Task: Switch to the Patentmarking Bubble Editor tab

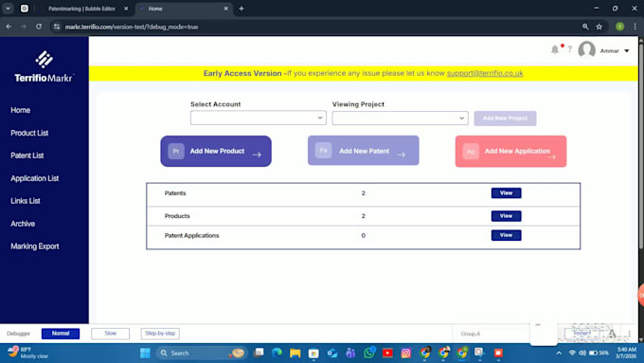Action: 81,9
